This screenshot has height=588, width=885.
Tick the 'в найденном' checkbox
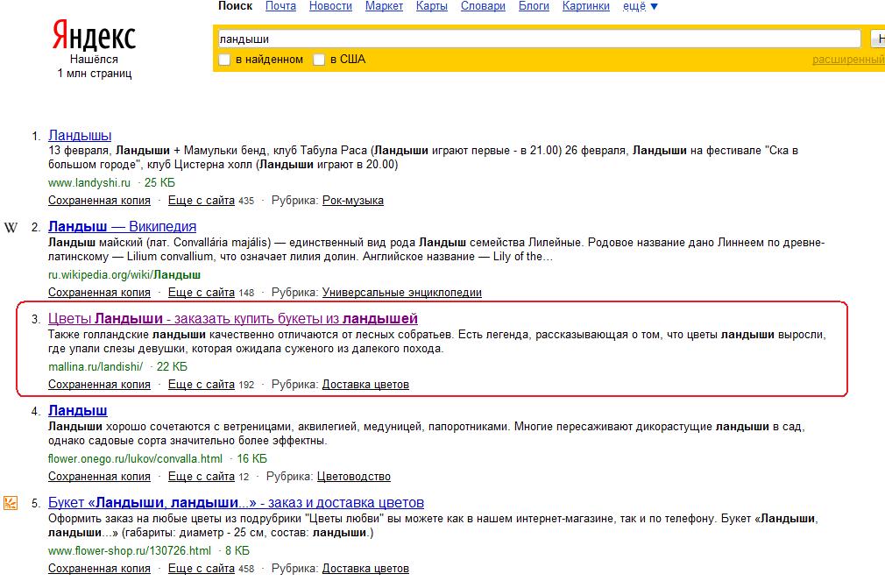coord(224,60)
